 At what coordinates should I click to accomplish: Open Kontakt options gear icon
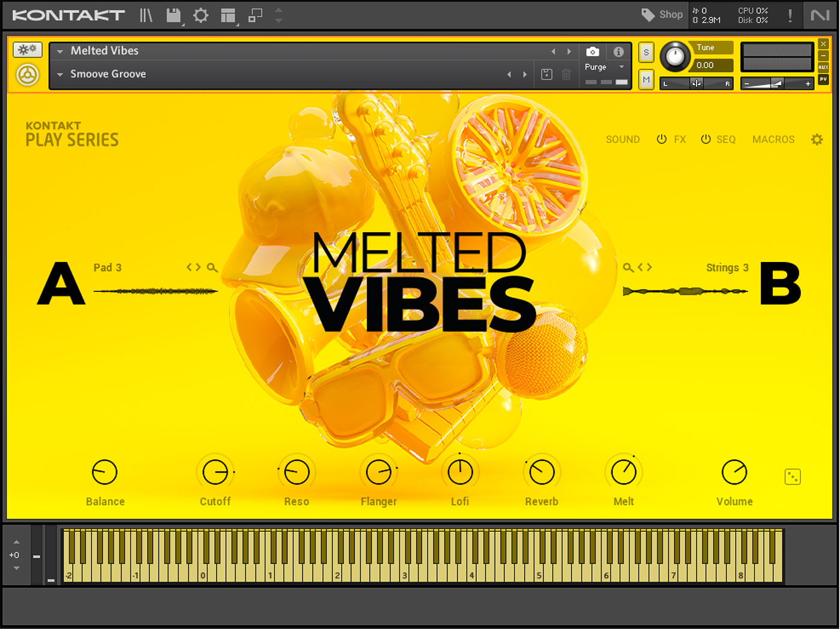(201, 15)
